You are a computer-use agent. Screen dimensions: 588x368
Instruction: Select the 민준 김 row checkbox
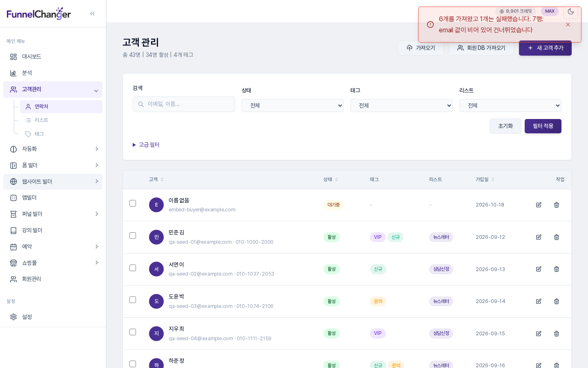(x=133, y=236)
